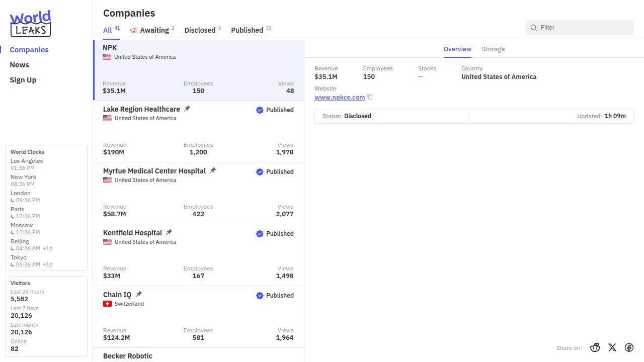The width and height of the screenshot is (644, 362).
Task: Click the 1,978 views value
Action: (x=285, y=152)
